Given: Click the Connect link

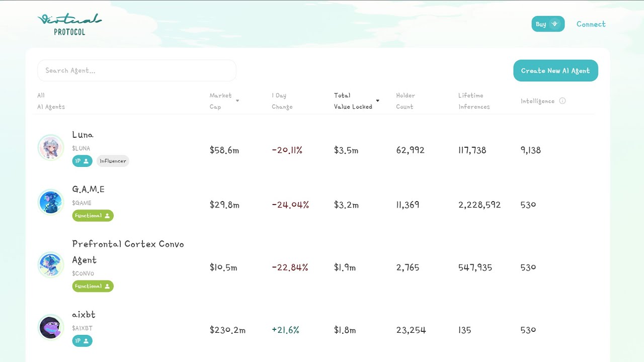Looking at the screenshot, I should (591, 24).
